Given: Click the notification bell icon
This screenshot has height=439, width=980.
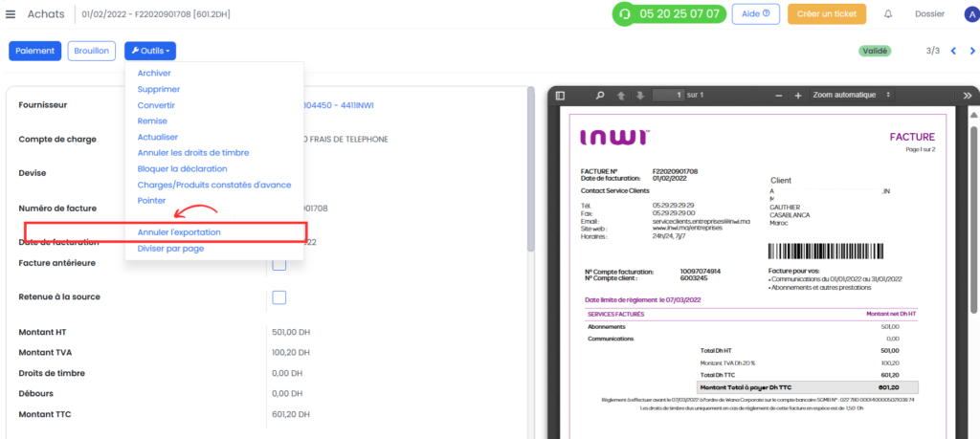Looking at the screenshot, I should pos(888,13).
